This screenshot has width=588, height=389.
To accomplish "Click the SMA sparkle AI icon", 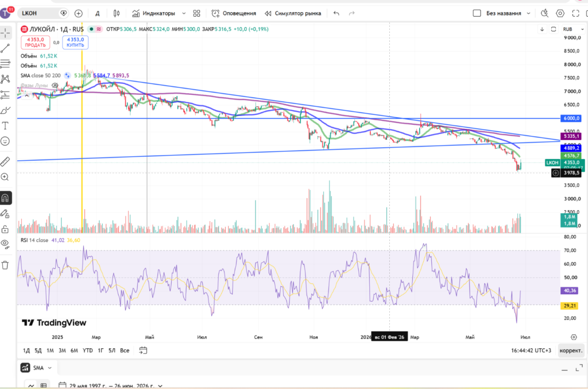I will (67, 75).
